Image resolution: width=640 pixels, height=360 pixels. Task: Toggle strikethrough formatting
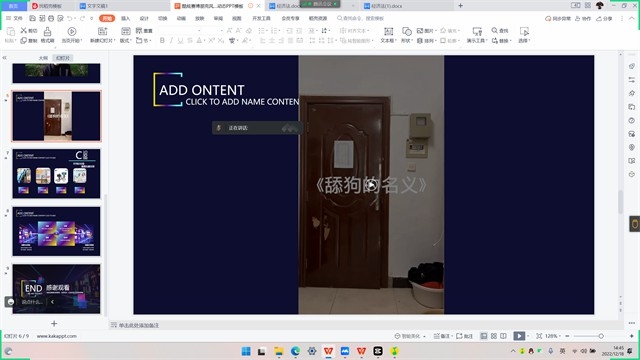189,40
